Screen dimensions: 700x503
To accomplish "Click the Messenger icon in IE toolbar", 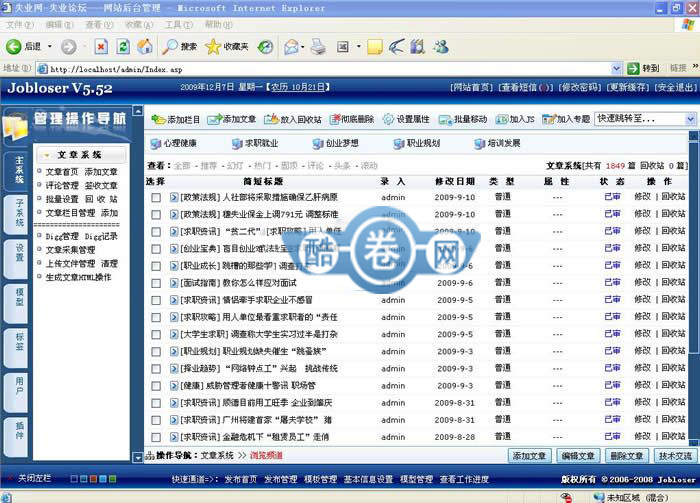I will [x=441, y=46].
